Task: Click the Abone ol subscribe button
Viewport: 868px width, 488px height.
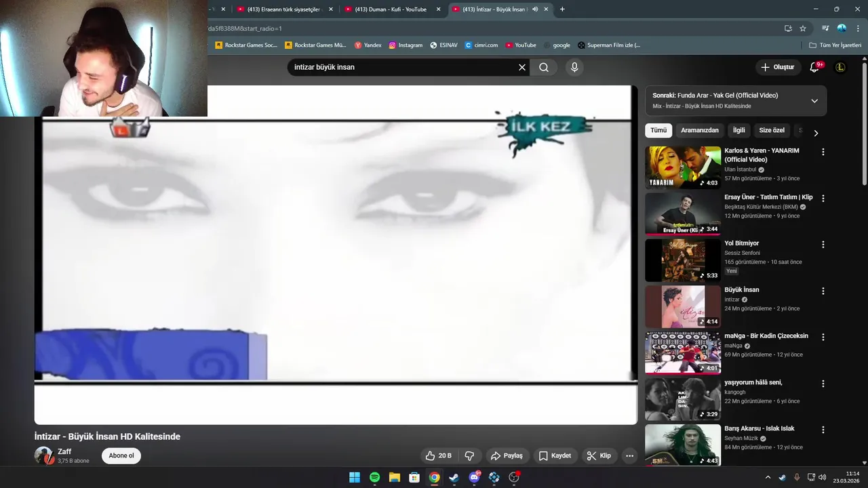Action: click(x=121, y=455)
